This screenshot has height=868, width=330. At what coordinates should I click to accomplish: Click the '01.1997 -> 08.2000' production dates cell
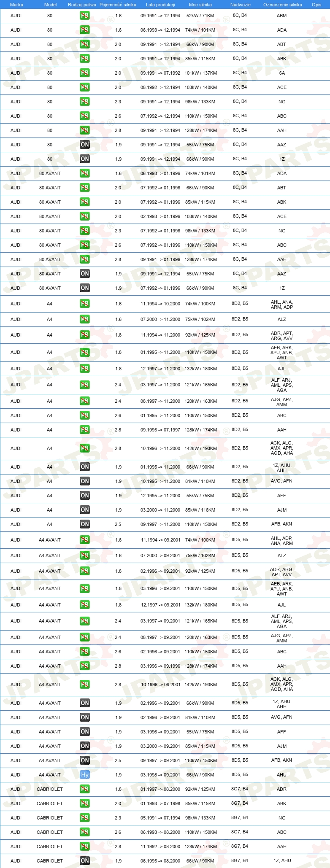pyautogui.click(x=160, y=789)
